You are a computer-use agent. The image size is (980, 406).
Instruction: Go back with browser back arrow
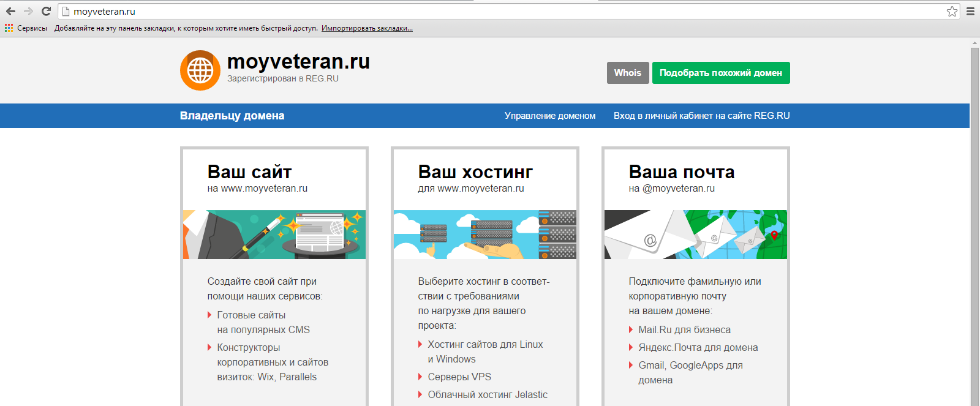10,11
